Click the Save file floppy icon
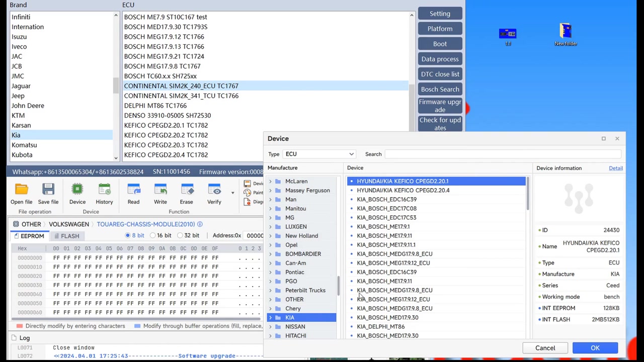 pos(48,190)
